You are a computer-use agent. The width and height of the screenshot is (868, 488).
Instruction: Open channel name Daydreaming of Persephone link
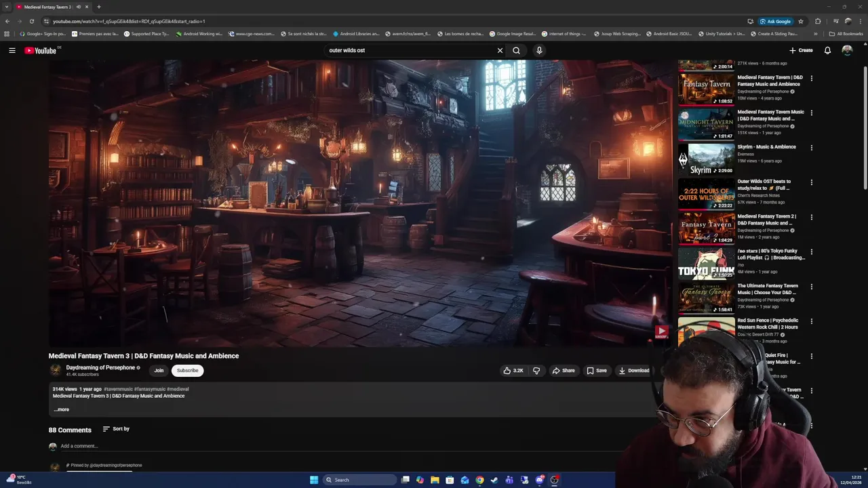point(100,367)
